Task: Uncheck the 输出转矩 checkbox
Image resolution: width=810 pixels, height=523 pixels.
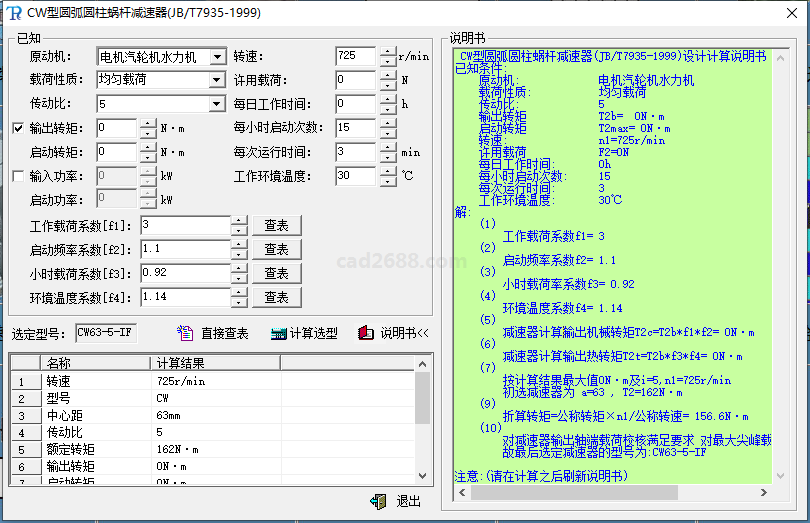Action: (x=18, y=128)
